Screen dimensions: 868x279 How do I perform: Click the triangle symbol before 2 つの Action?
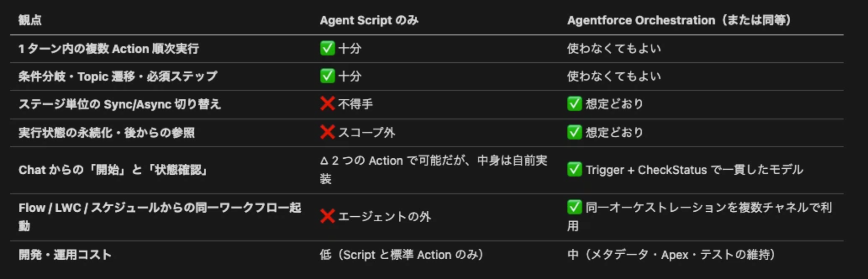[x=324, y=161]
